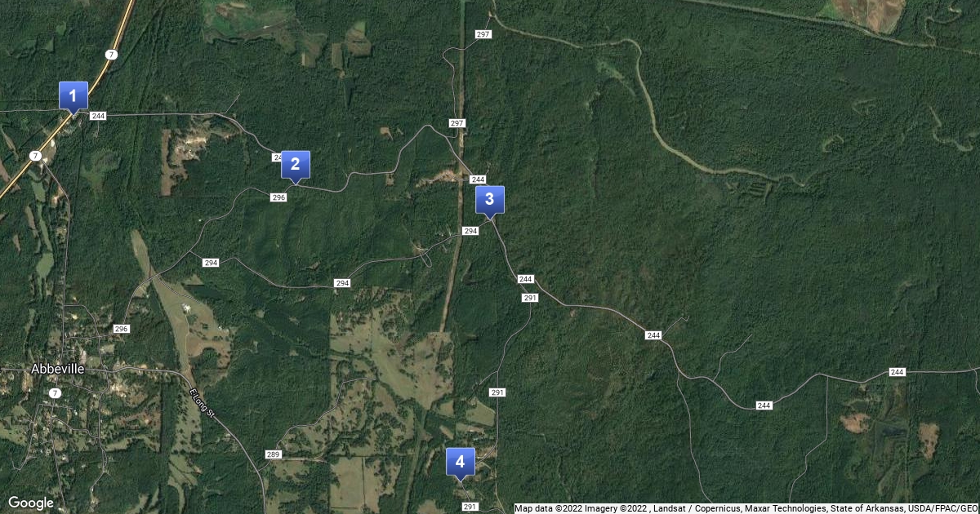
Task: Click the 291 shield at bottom edge
Action: click(x=470, y=507)
